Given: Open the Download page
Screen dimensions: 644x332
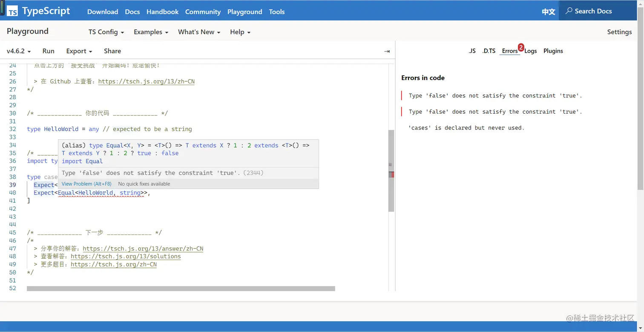Looking at the screenshot, I should [x=103, y=11].
